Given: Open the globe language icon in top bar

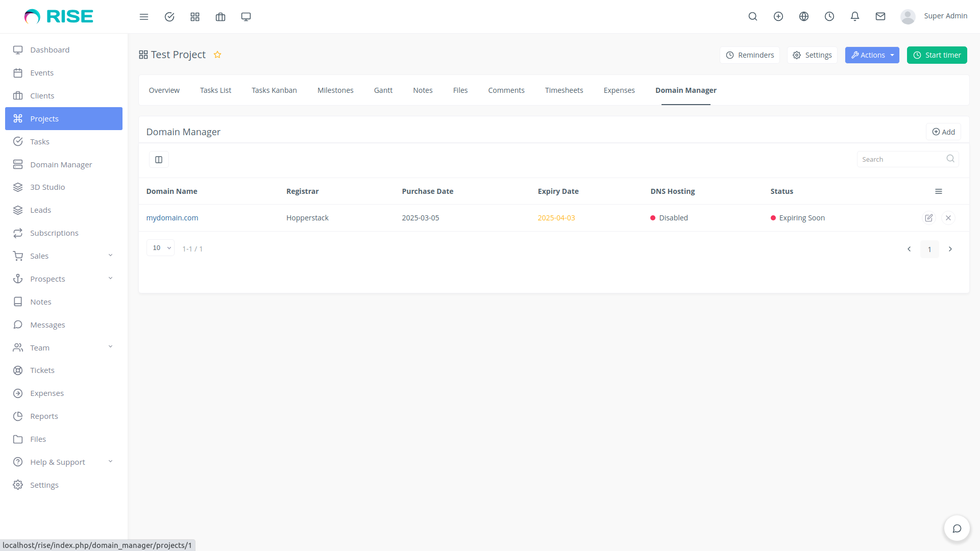Looking at the screenshot, I should [x=803, y=16].
